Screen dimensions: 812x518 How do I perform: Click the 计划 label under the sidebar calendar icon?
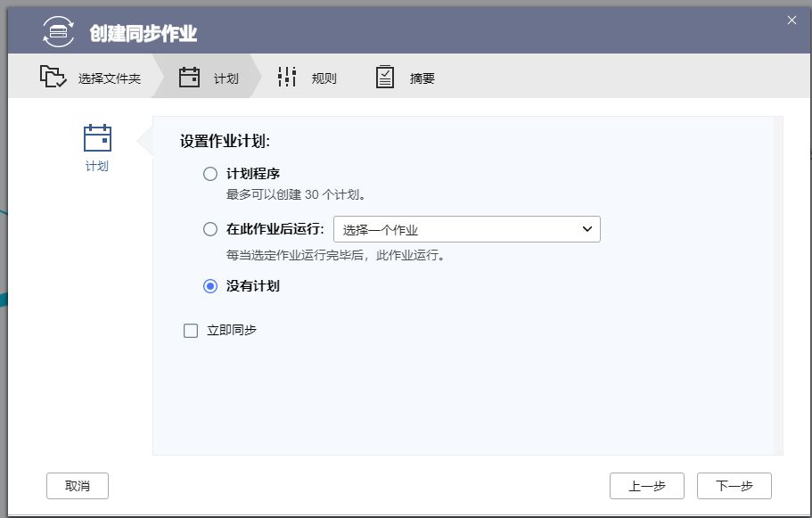pos(98,168)
